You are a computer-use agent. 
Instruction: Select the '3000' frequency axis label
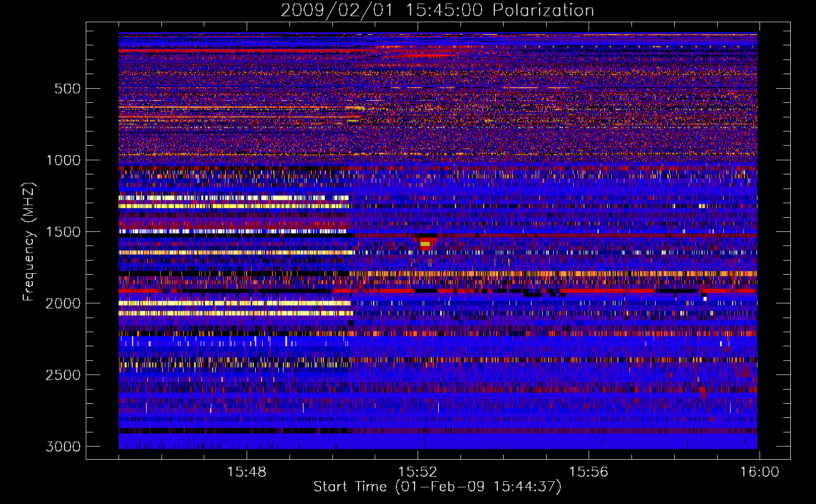pos(64,447)
